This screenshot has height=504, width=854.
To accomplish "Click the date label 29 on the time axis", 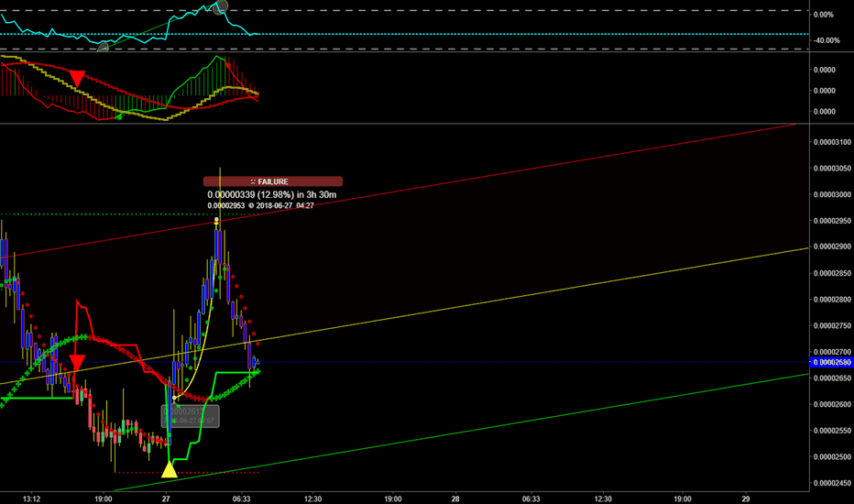I will (x=746, y=499).
